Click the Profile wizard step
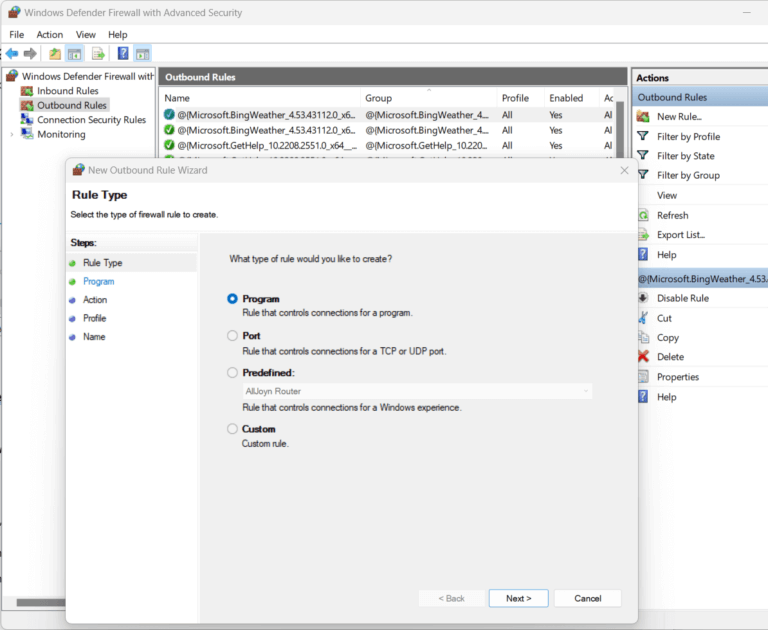This screenshot has width=768, height=630. point(95,318)
